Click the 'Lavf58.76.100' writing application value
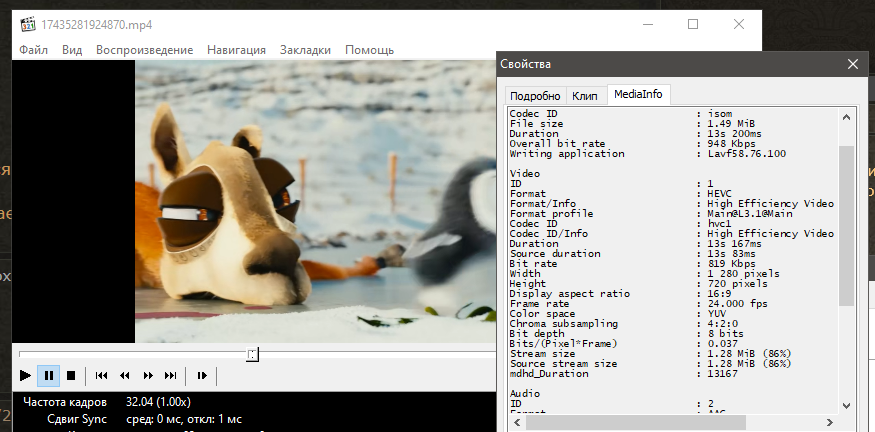Screen dimensions: 875x432 [747, 153]
